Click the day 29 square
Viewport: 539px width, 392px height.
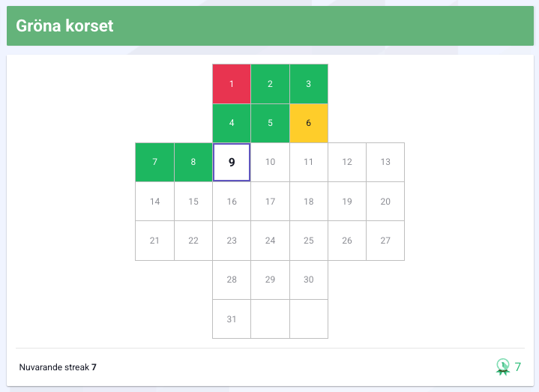coord(270,280)
